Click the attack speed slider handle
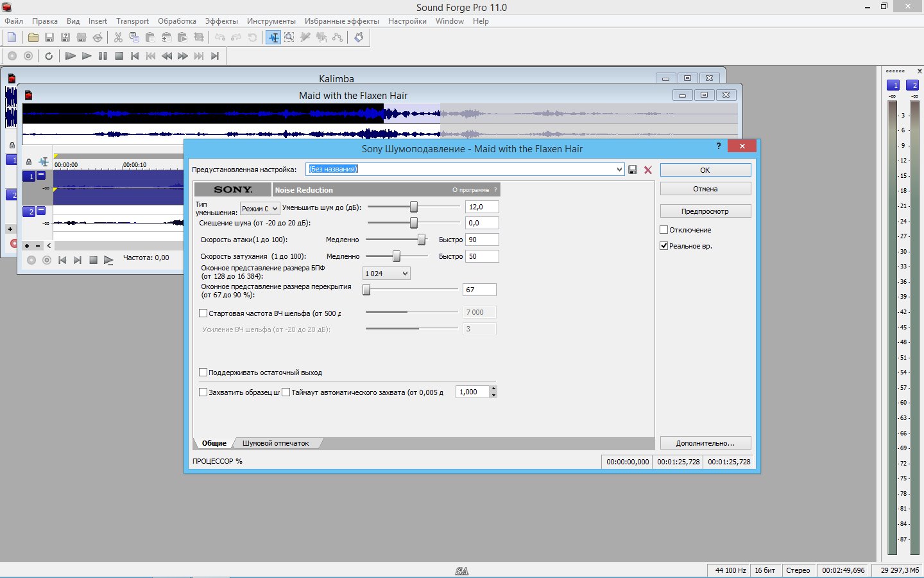The width and height of the screenshot is (924, 578). (x=422, y=240)
